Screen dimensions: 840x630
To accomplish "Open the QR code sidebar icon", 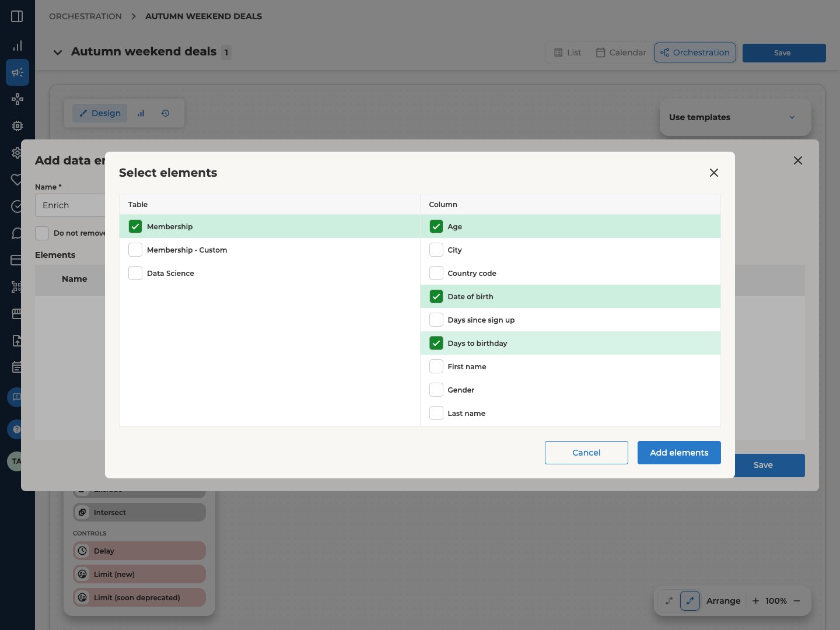I will point(17,286).
